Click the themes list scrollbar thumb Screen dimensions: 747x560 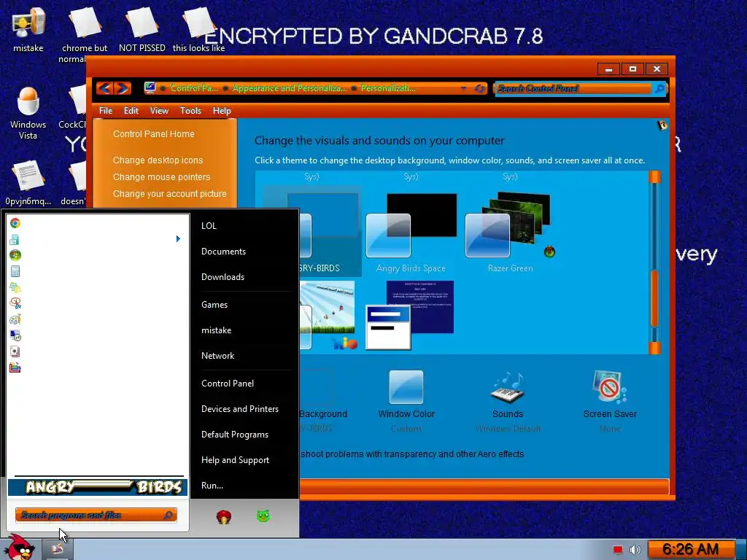click(x=654, y=298)
